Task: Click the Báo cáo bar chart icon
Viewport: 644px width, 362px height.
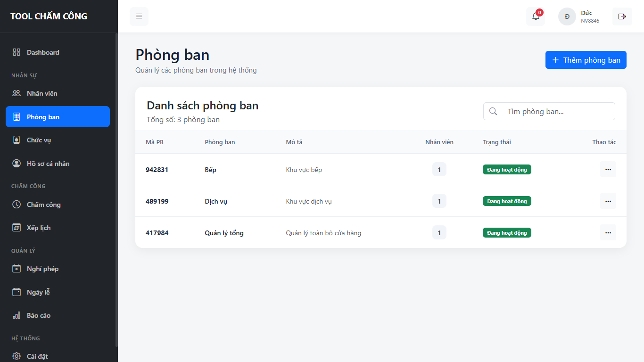Action: click(x=17, y=315)
